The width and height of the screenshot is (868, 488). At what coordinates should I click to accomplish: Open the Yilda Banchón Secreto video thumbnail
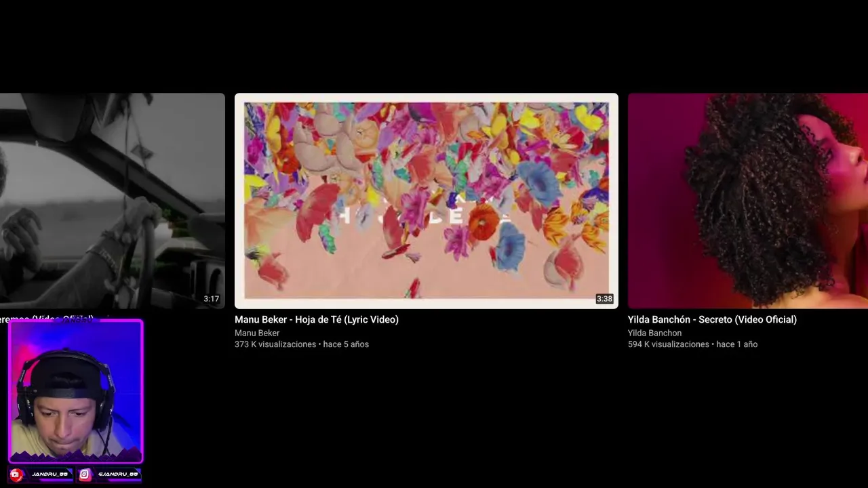[748, 201]
